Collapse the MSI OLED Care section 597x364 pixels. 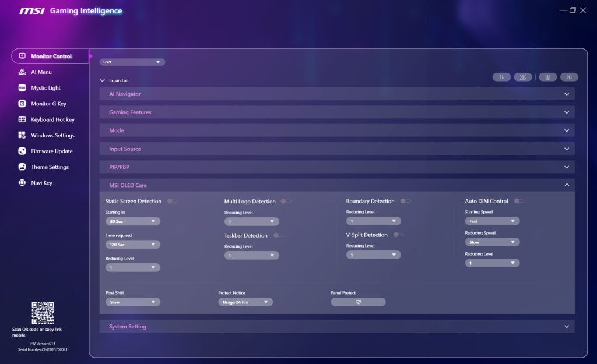(x=566, y=185)
